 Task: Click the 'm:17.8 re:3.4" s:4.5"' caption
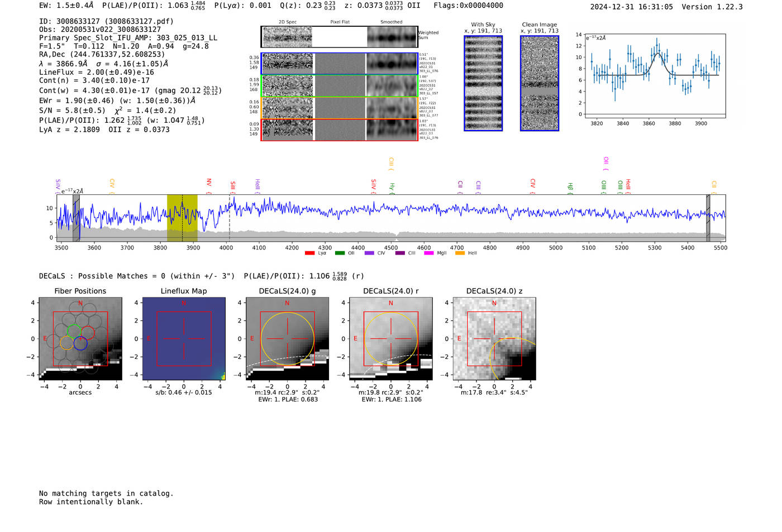point(494,392)
